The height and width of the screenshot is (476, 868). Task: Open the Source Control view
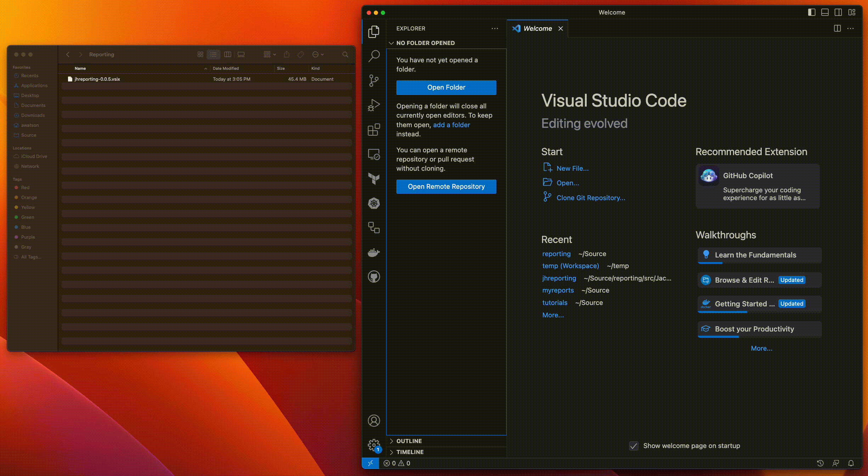[374, 80]
